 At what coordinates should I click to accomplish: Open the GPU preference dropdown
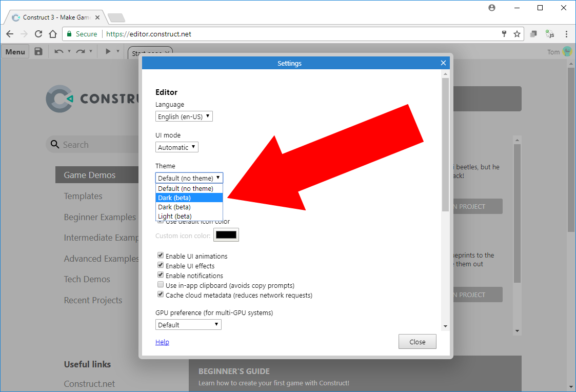[x=188, y=325]
